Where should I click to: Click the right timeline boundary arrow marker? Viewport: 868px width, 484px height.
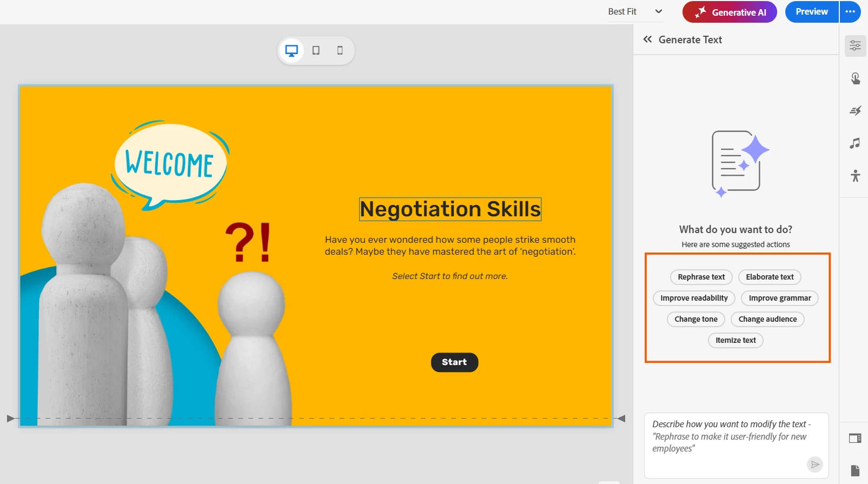[x=621, y=418]
